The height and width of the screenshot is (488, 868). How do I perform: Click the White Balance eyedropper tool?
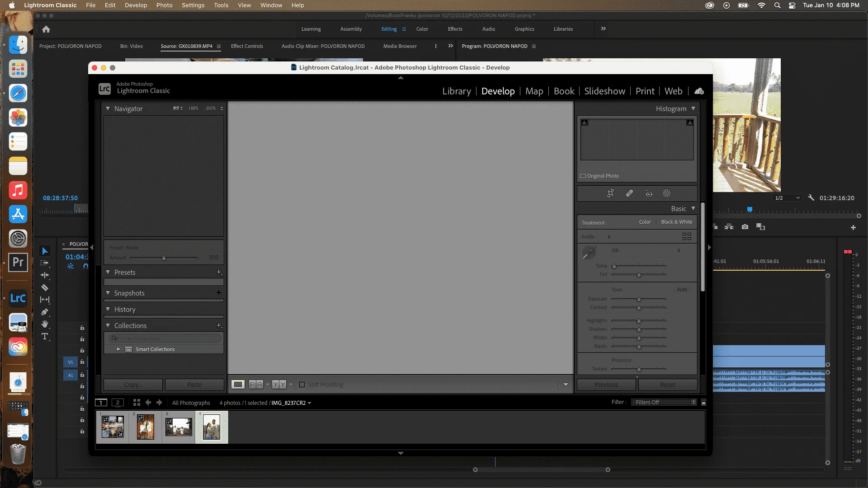(589, 253)
